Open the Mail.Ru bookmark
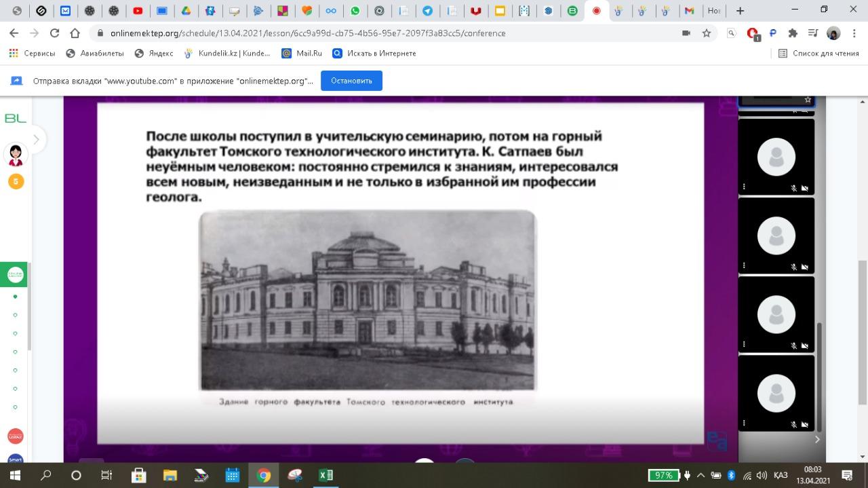Viewport: 868px width, 488px height. (302, 54)
